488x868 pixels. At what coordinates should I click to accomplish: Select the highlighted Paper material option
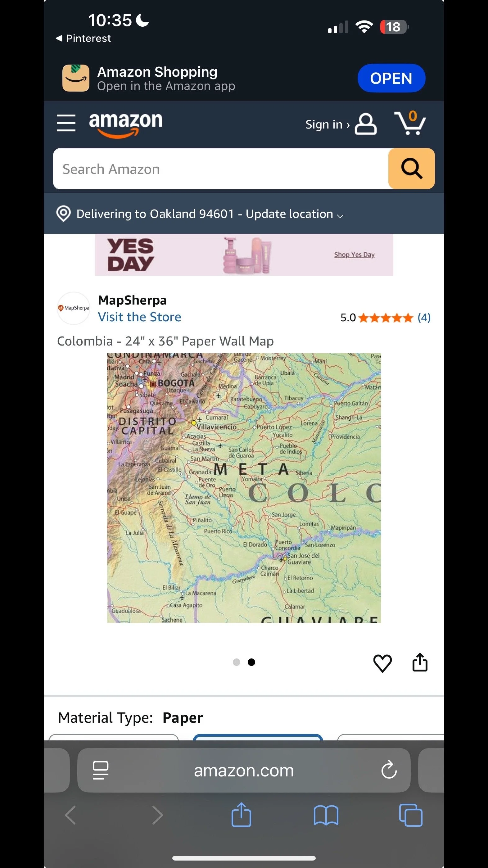(x=258, y=737)
